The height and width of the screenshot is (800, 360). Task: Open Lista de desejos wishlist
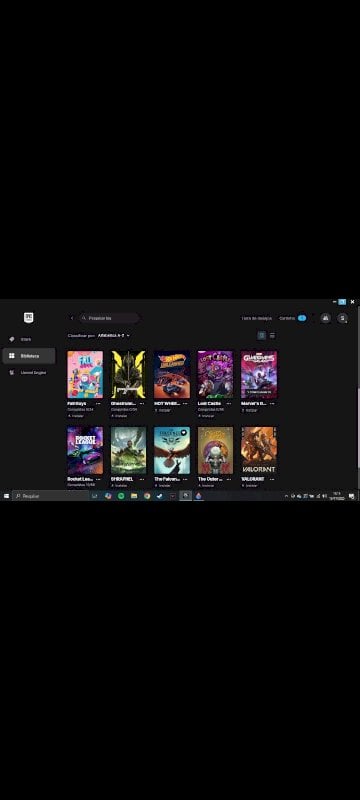tap(256, 318)
